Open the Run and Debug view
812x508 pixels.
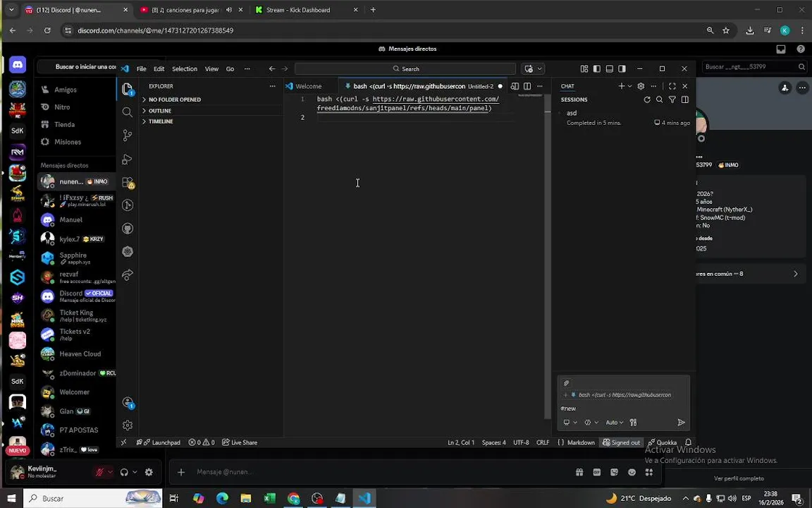tap(128, 159)
